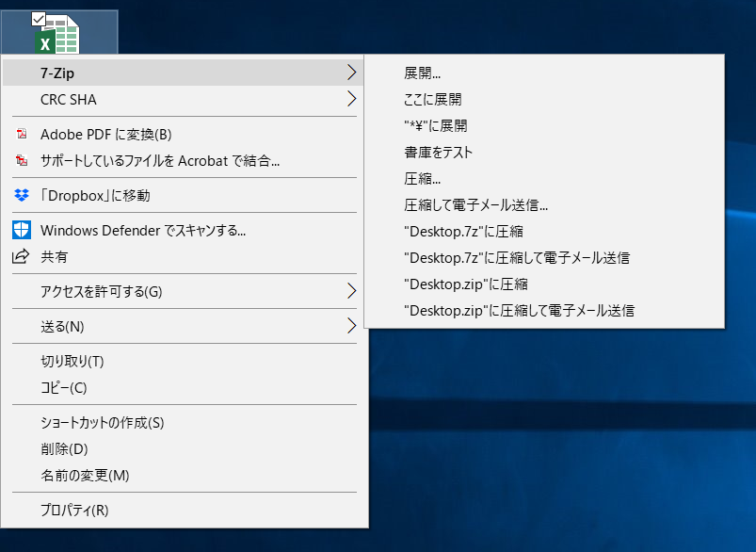This screenshot has width=756, height=552.
Task: Expand the CRC SHA submenu arrow
Action: click(353, 100)
